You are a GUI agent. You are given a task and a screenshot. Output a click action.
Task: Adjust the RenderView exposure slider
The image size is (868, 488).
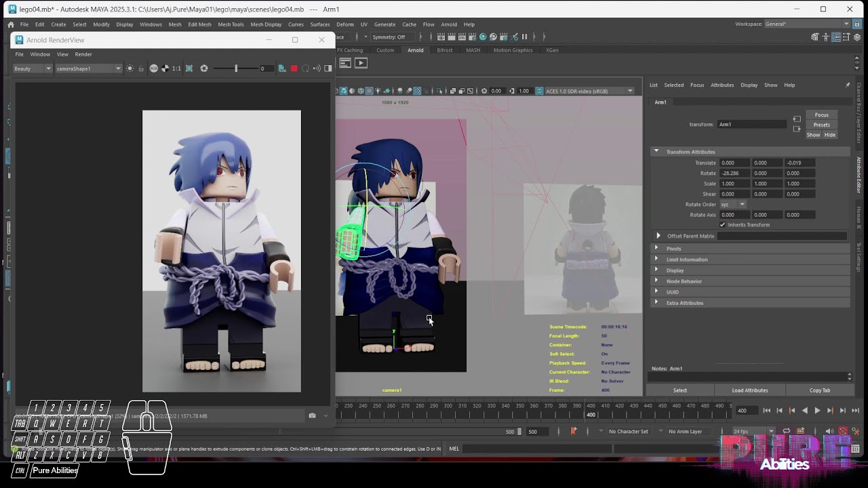click(236, 68)
